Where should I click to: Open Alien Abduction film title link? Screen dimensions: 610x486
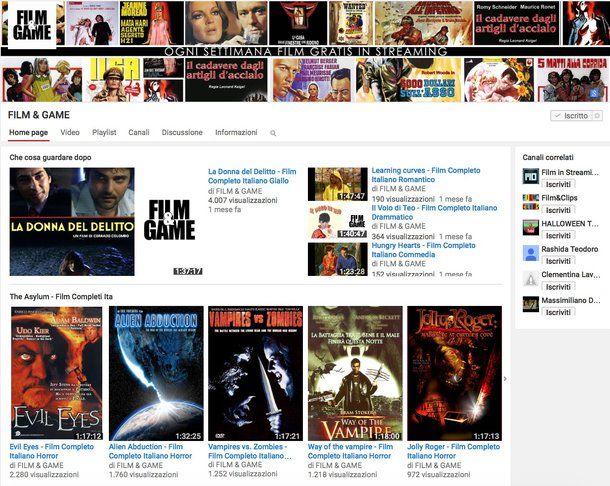(151, 451)
